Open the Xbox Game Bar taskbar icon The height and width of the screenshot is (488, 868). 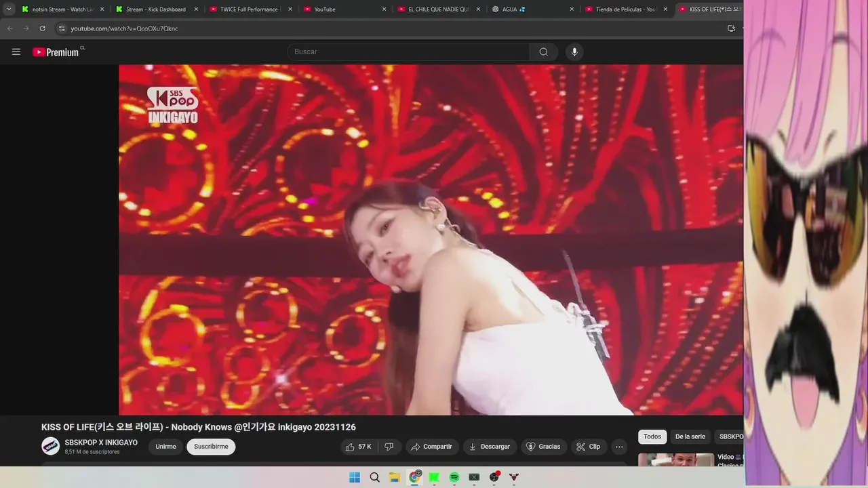click(474, 477)
